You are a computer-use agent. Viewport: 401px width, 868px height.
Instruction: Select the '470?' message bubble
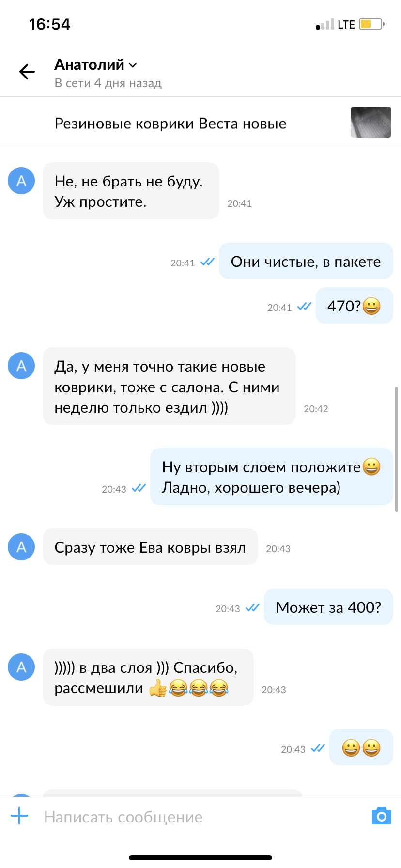tap(355, 306)
